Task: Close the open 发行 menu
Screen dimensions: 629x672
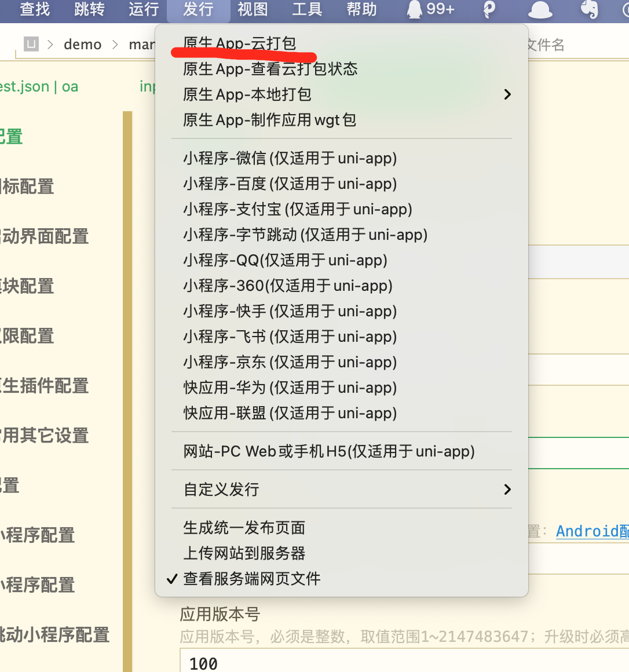Action: (199, 9)
